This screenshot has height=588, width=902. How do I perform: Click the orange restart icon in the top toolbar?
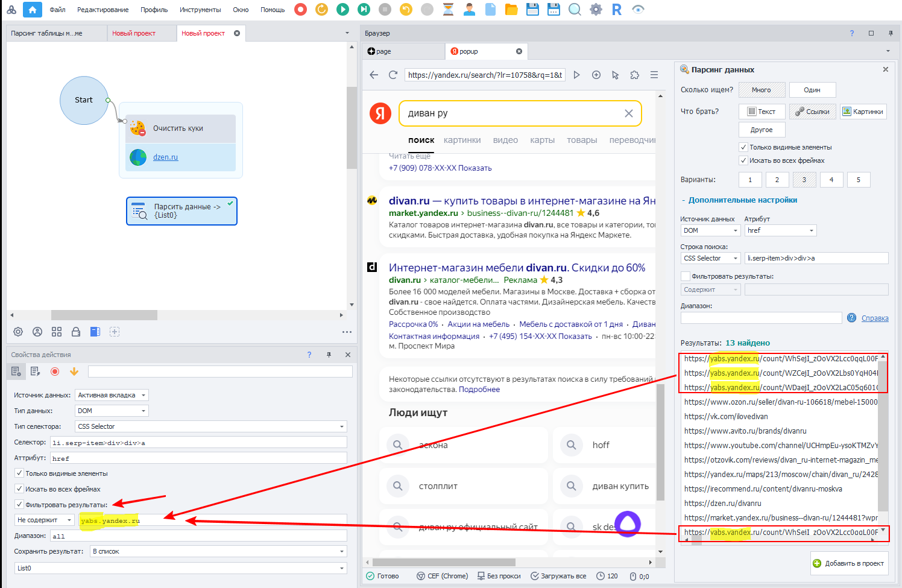click(321, 10)
